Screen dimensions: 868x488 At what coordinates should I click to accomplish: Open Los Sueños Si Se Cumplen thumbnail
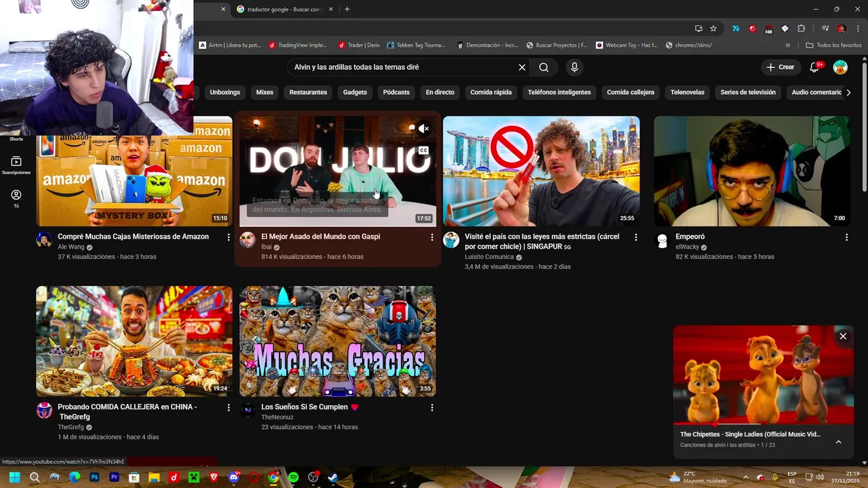338,342
